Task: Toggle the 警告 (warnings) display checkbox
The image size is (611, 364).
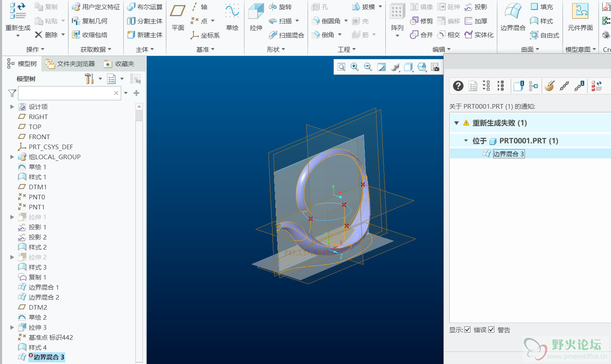Action: [491, 330]
